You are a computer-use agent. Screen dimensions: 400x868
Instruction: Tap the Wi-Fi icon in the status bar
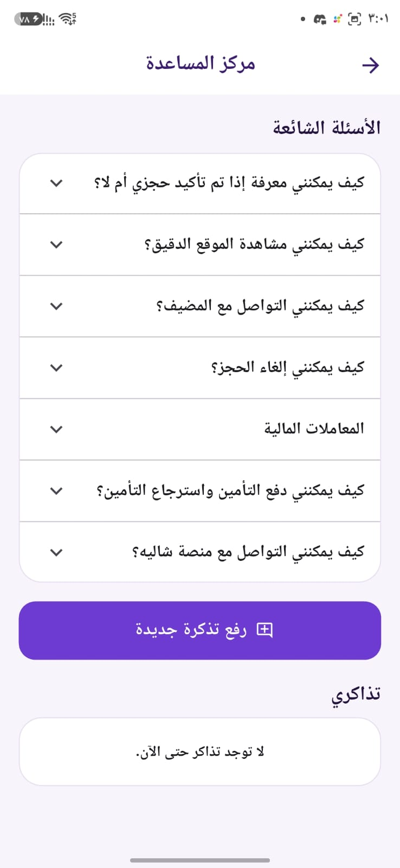click(68, 20)
